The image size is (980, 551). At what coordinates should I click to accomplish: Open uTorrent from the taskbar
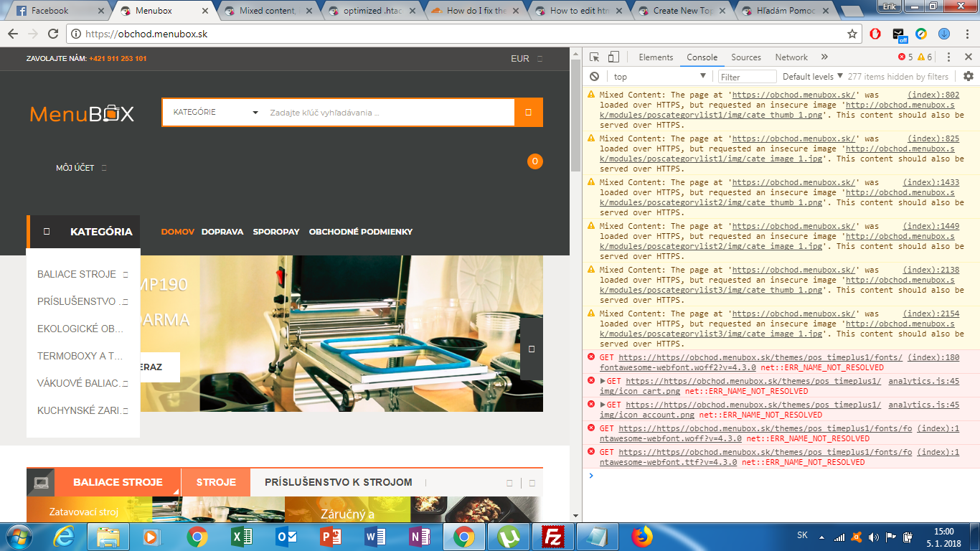pyautogui.click(x=509, y=537)
